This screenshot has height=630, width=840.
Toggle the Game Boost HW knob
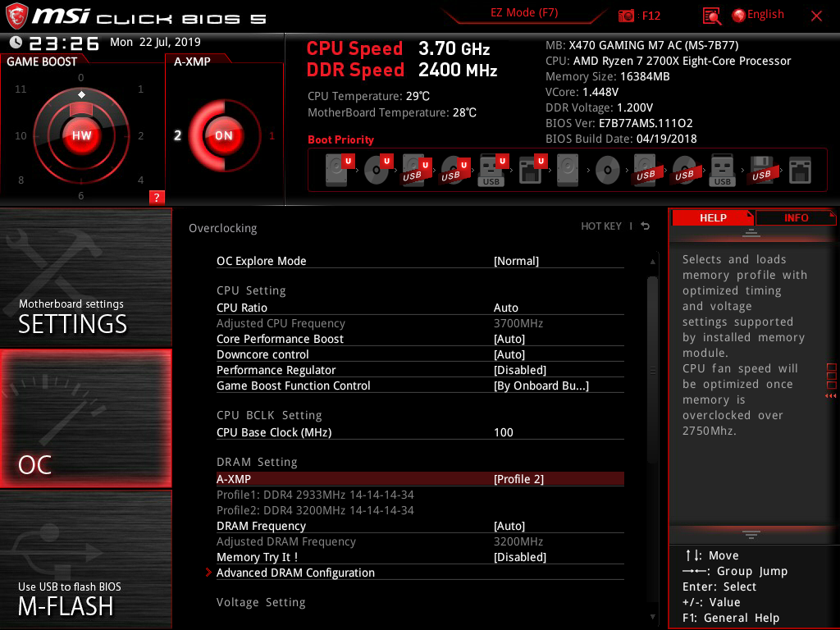[x=81, y=135]
